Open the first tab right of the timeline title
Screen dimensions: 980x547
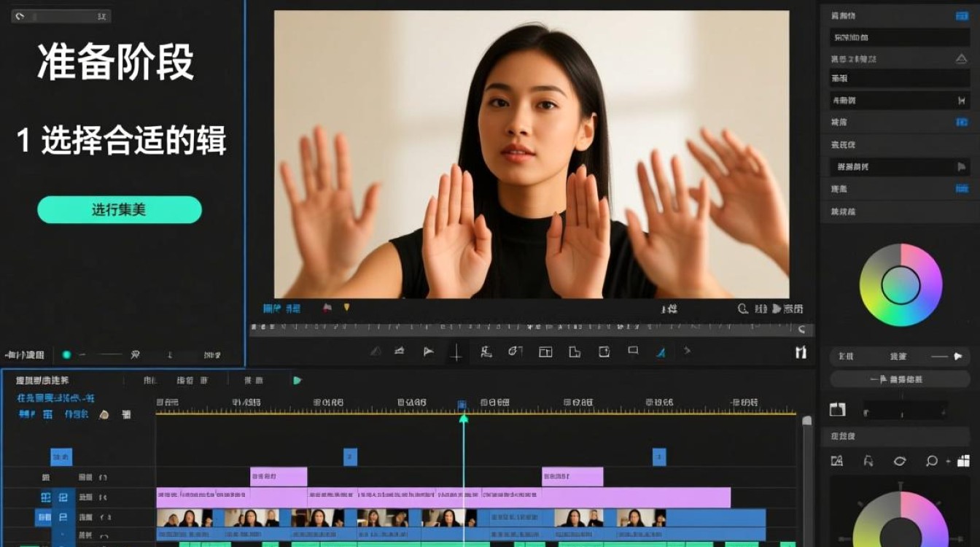pyautogui.click(x=150, y=380)
